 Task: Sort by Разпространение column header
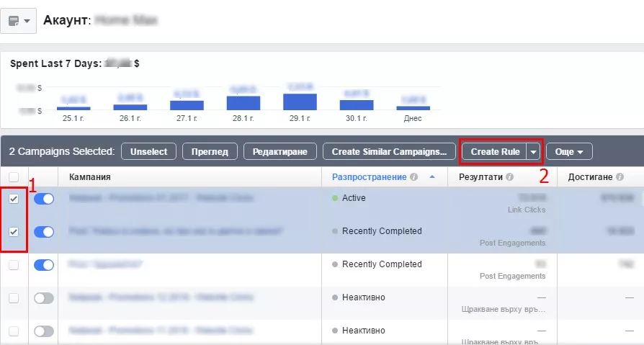tap(369, 177)
